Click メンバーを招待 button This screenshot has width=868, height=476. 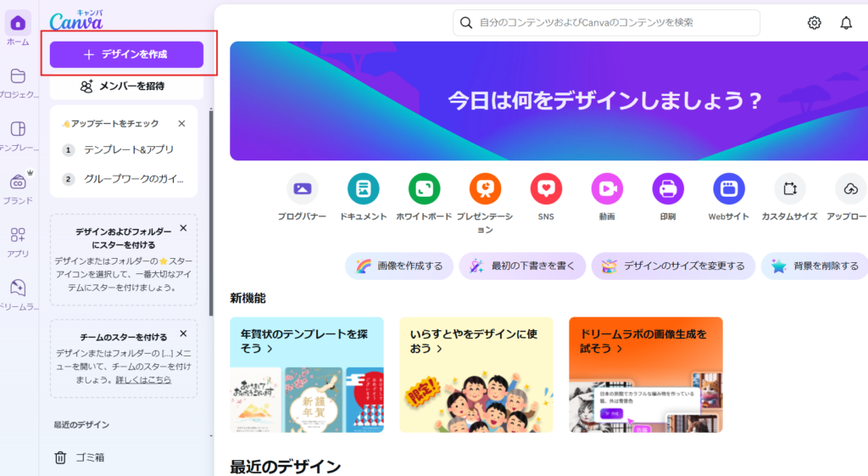(x=126, y=86)
